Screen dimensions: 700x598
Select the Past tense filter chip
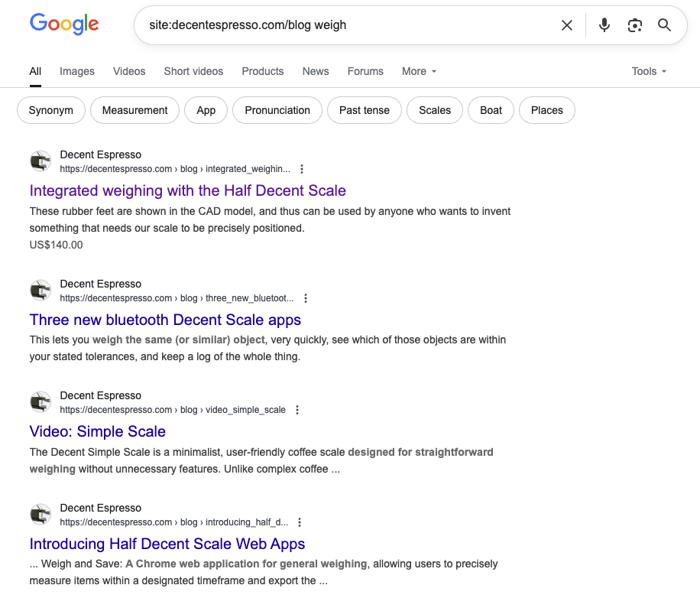pos(365,110)
